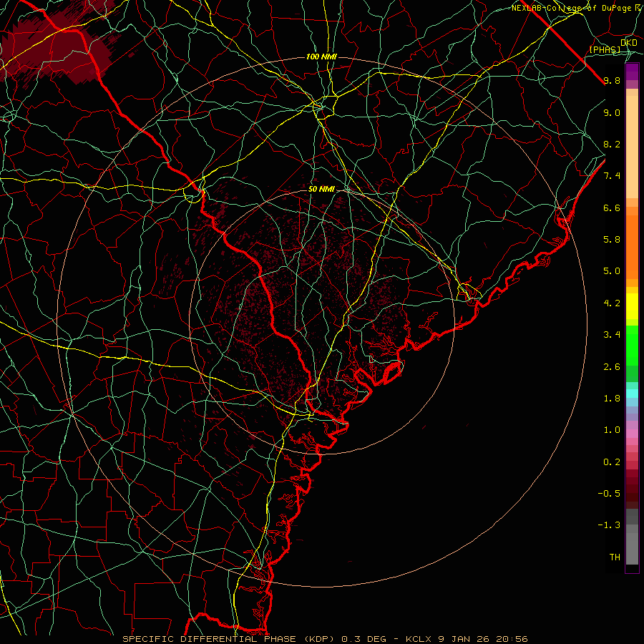Click the 6.6 value on the color scale
The height and width of the screenshot is (644, 644).
tap(612, 208)
